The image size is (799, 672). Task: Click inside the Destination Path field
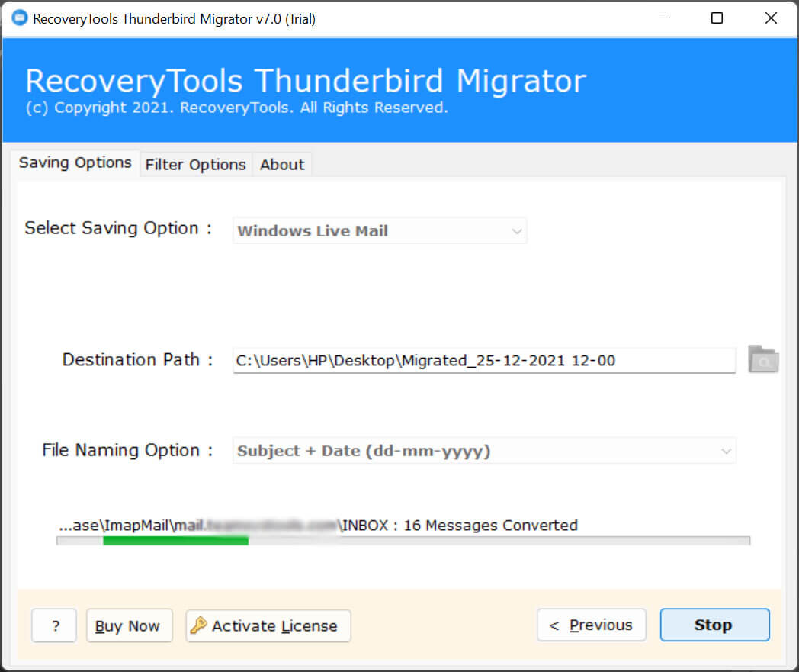pyautogui.click(x=484, y=361)
